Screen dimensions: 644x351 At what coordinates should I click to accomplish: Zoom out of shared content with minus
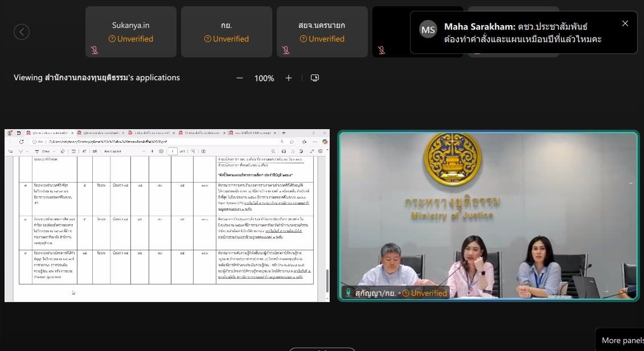(240, 78)
